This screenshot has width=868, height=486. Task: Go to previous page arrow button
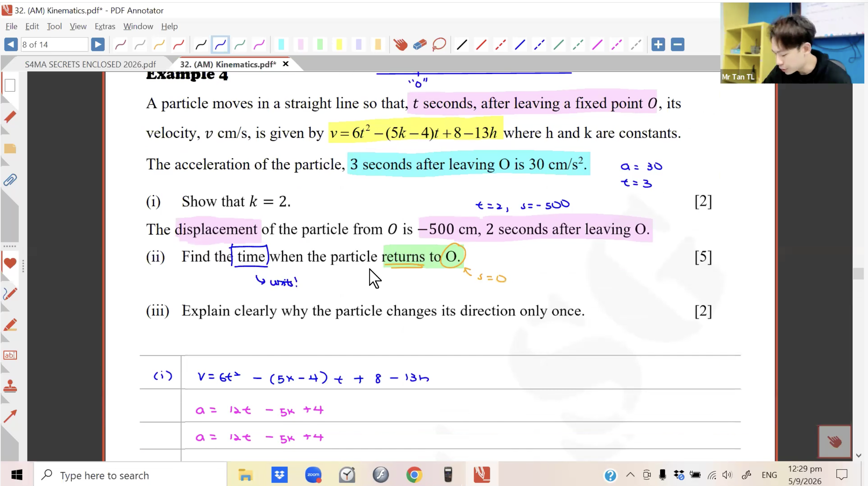click(11, 44)
